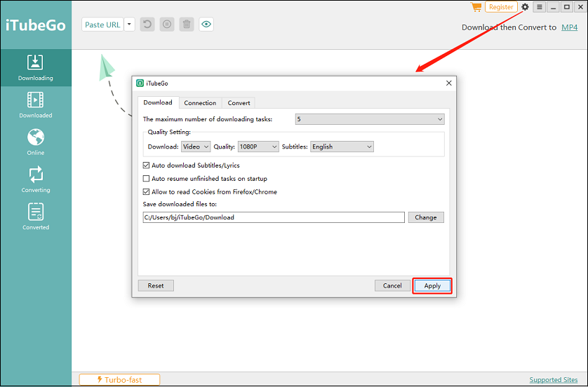Expand the Paste URL dropdown arrow
This screenshot has height=387, width=588.
[x=129, y=25]
